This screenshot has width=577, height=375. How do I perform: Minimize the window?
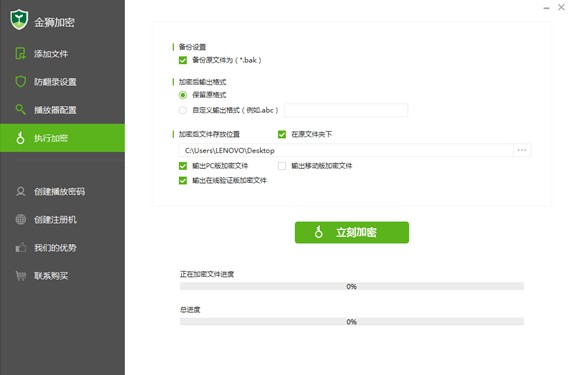click(546, 8)
